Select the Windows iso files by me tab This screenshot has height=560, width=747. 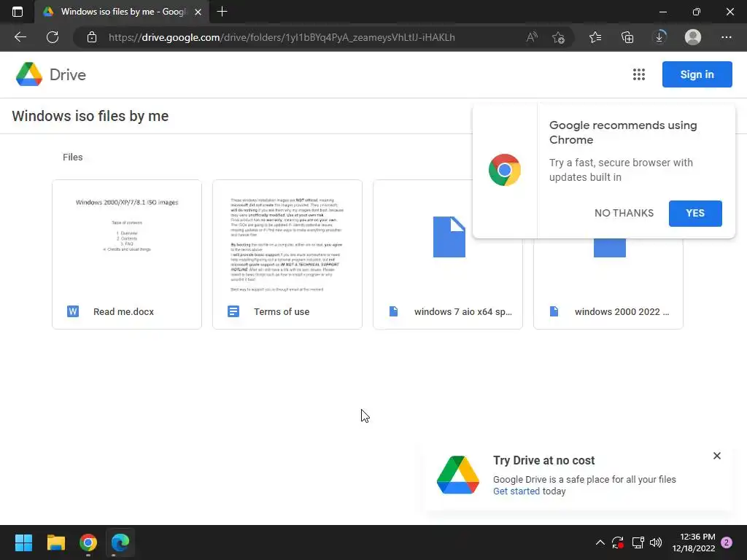tap(122, 12)
